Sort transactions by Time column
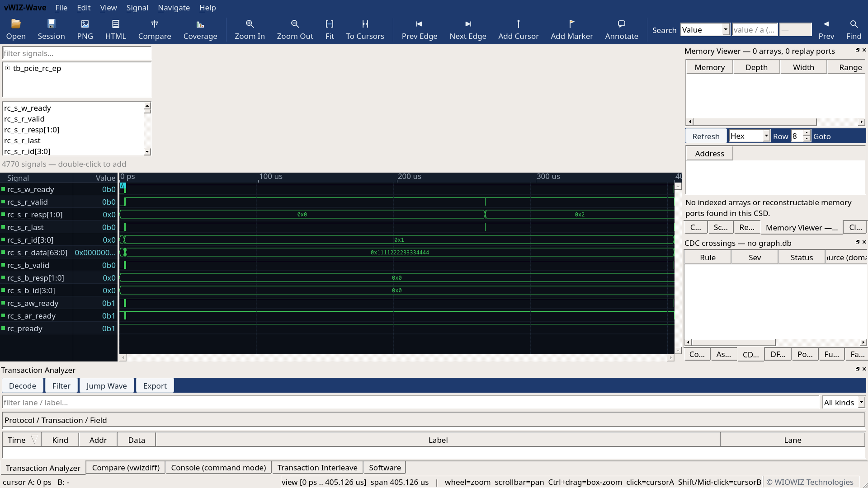868x488 pixels. tap(22, 440)
